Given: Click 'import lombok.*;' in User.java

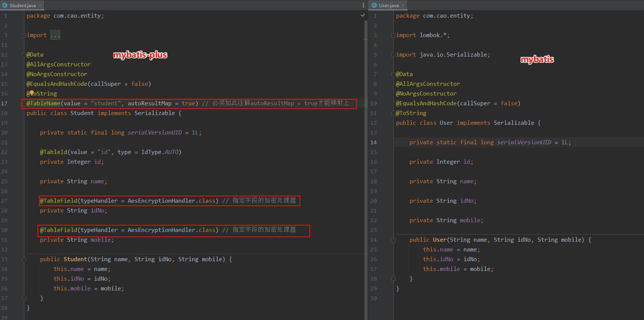Looking at the screenshot, I should click(423, 35).
